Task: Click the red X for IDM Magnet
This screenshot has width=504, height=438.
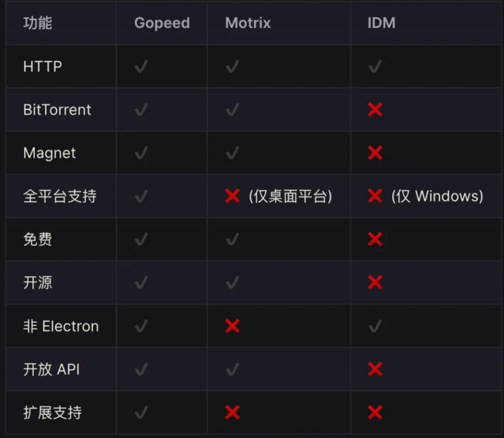Action: [375, 153]
